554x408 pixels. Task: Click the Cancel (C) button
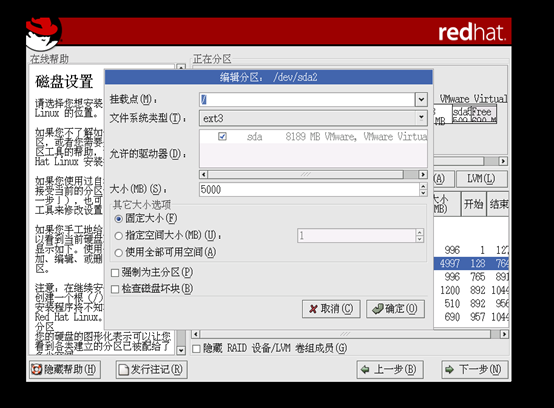[x=331, y=309]
